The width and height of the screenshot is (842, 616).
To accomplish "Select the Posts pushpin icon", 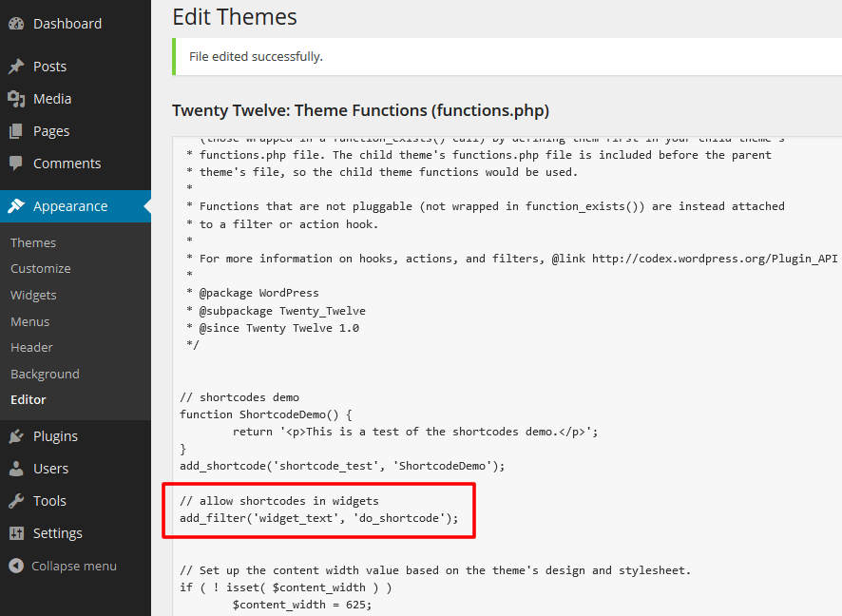I will click(17, 66).
